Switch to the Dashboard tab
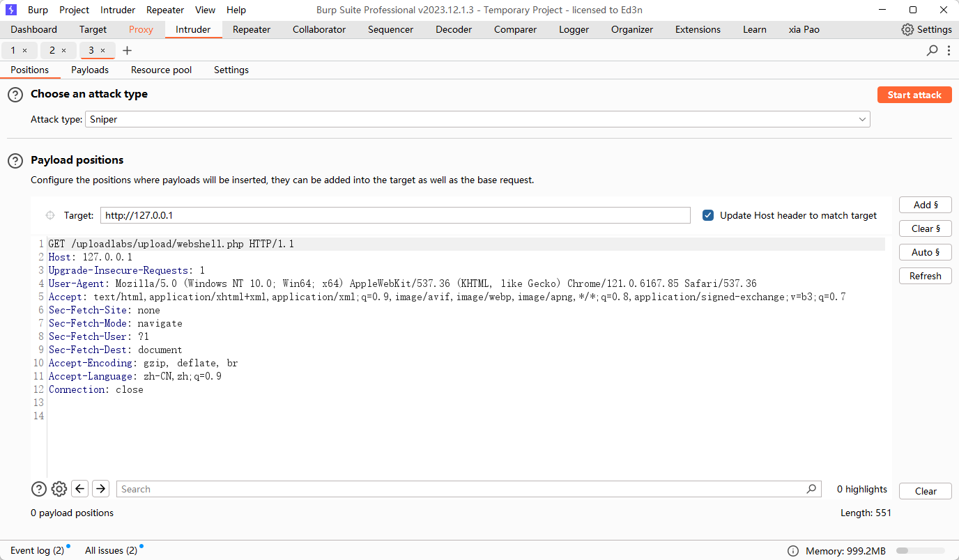The height and width of the screenshot is (560, 959). (x=34, y=29)
